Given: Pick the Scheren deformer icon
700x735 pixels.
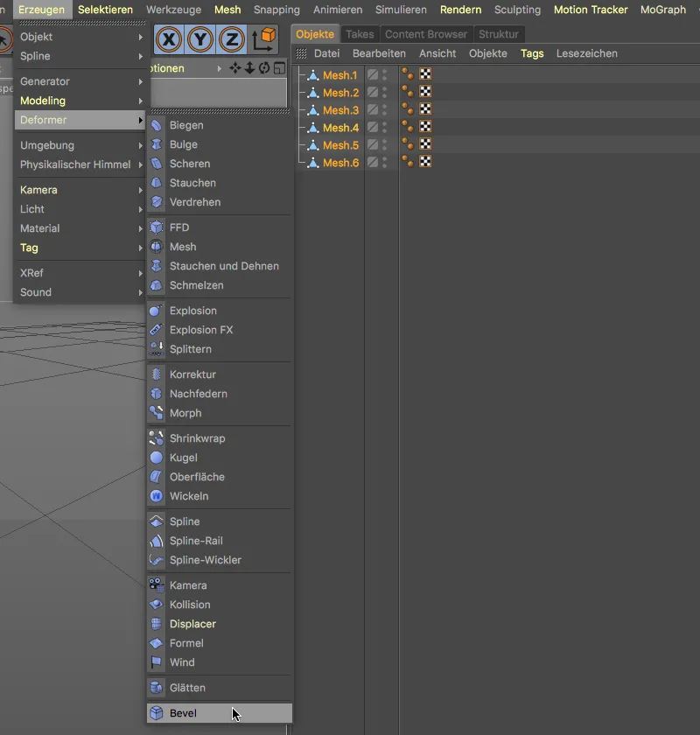Looking at the screenshot, I should tap(156, 164).
